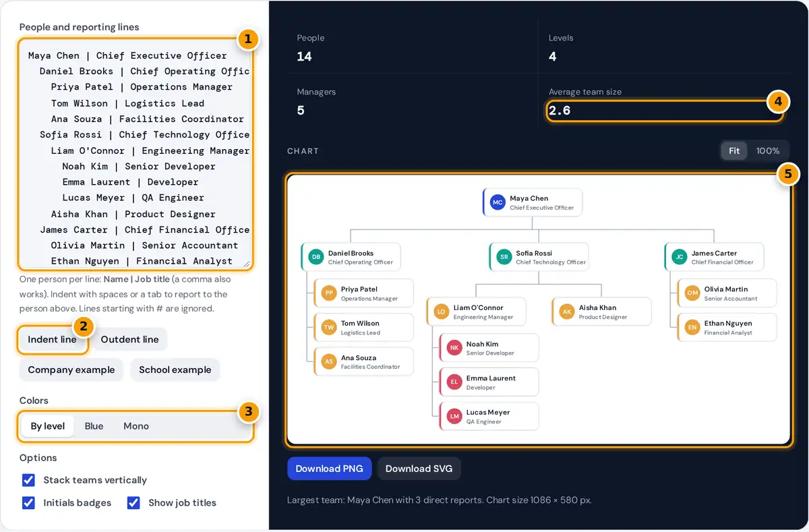Click the Average team size value 2.6
The width and height of the screenshot is (809, 532).
pos(560,111)
